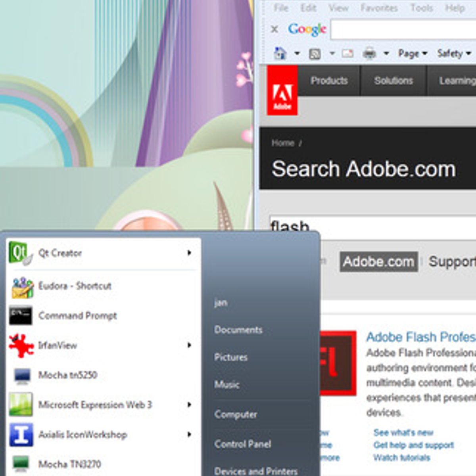
Task: Click the Read Mail toolbar icon
Action: (347, 53)
